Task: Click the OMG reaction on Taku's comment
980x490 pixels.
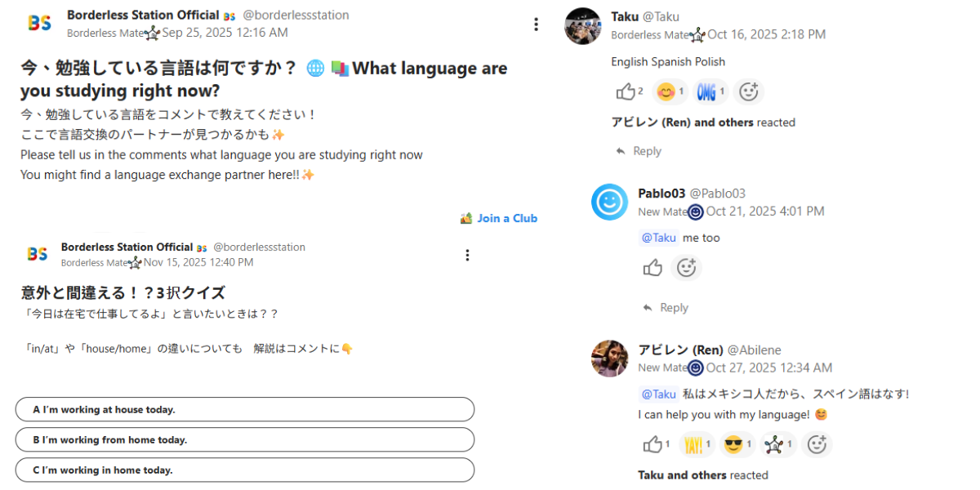Action: pos(710,92)
